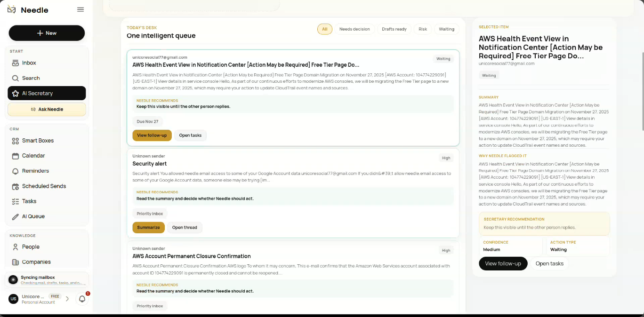Click the People person icon

pos(16,247)
